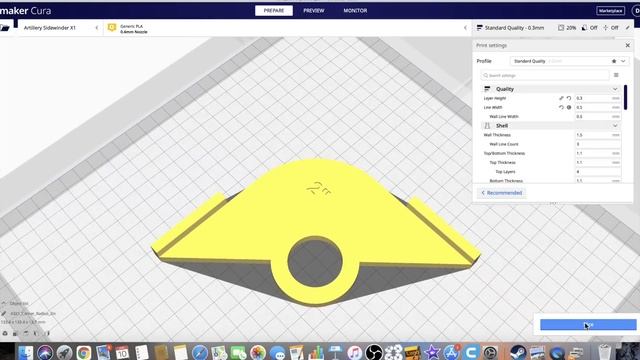Close the Print settings panel
640x360 pixels.
pos(628,45)
